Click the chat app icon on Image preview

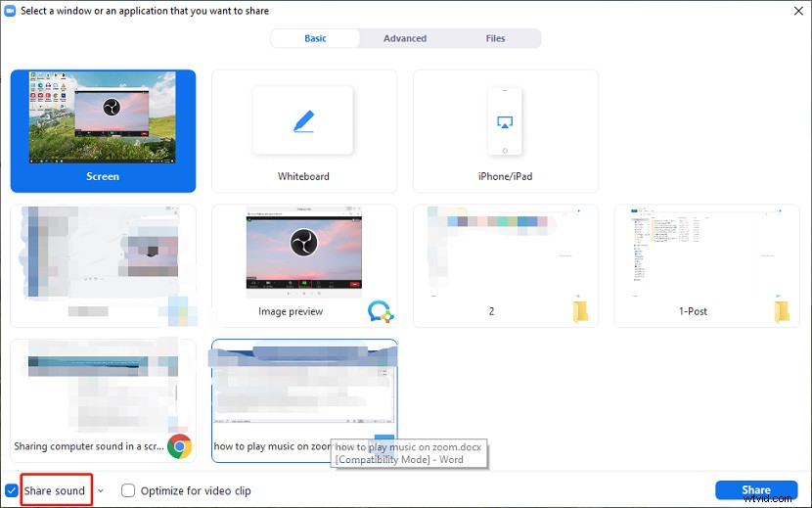pyautogui.click(x=381, y=312)
